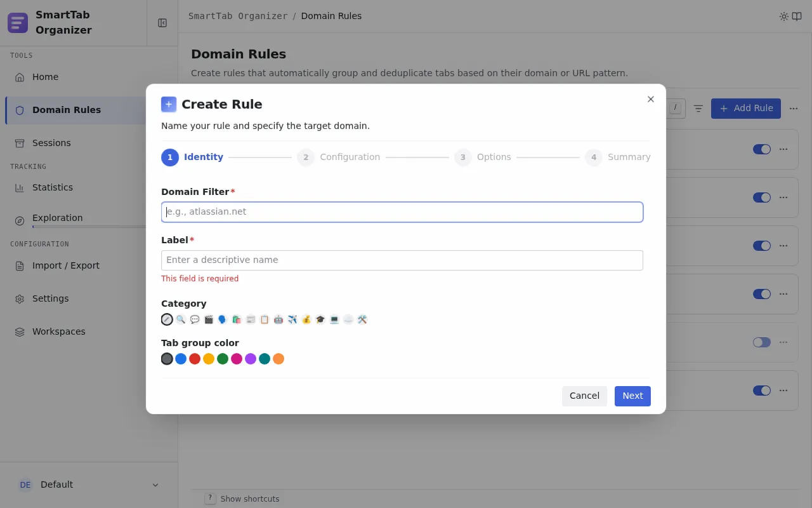Select the red tab group color
Viewport: 812px width, 508px height.
pyautogui.click(x=195, y=359)
